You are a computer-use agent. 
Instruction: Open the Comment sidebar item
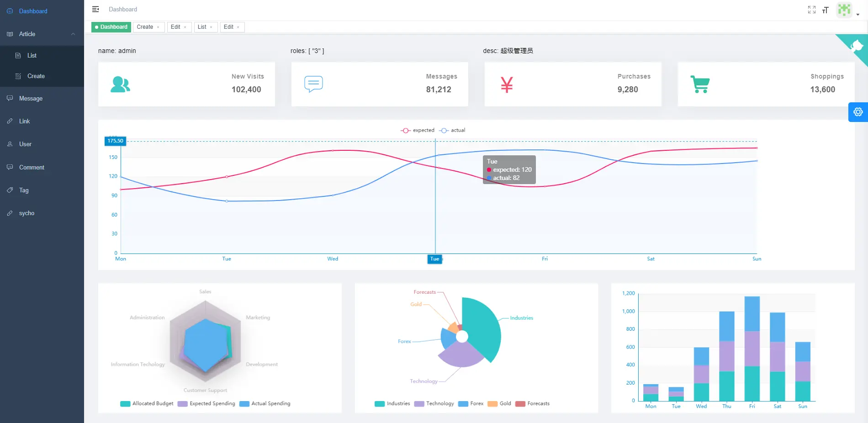[42, 167]
